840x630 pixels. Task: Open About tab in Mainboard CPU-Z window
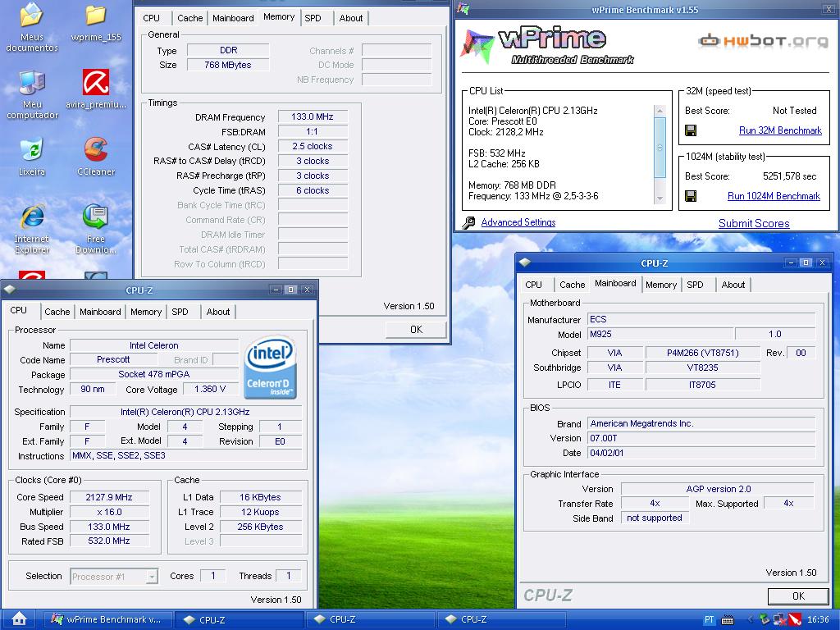733,285
